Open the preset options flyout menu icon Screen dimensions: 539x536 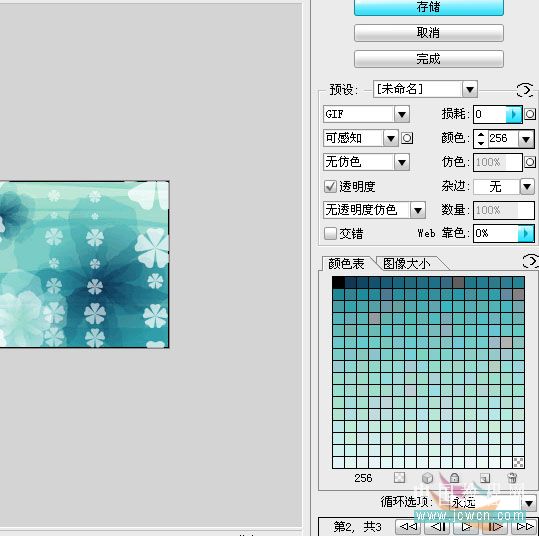[x=525, y=90]
